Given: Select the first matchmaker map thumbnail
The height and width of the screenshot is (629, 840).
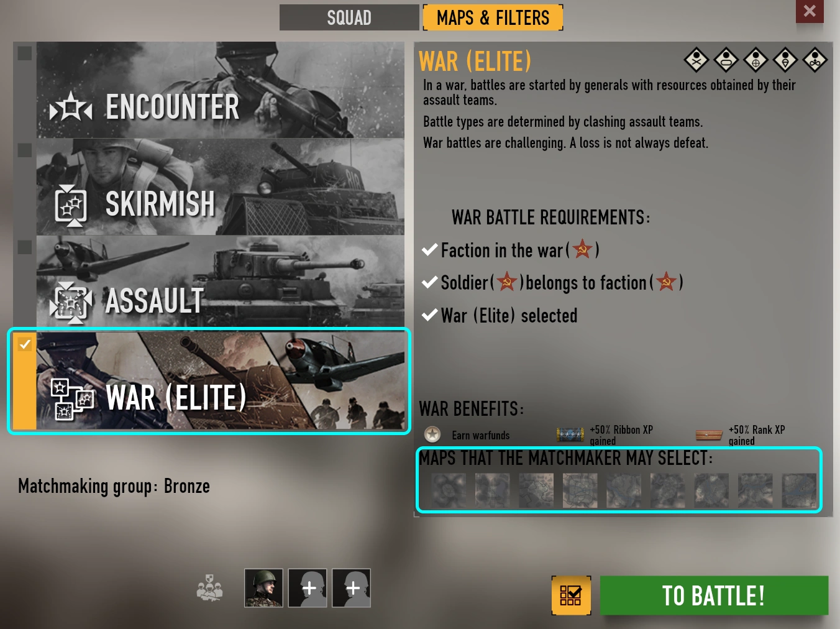Looking at the screenshot, I should [449, 490].
